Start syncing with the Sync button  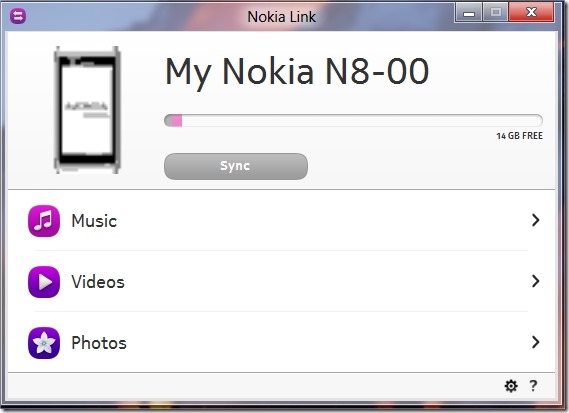236,166
